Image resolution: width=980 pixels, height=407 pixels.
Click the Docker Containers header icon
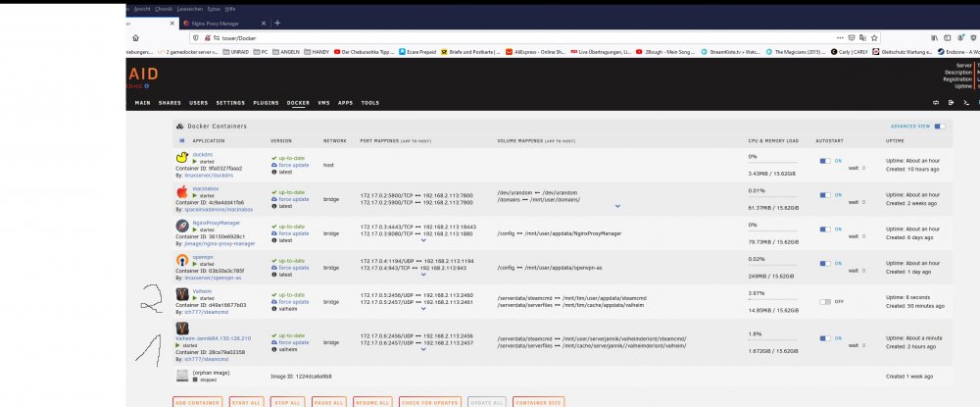tap(180, 127)
